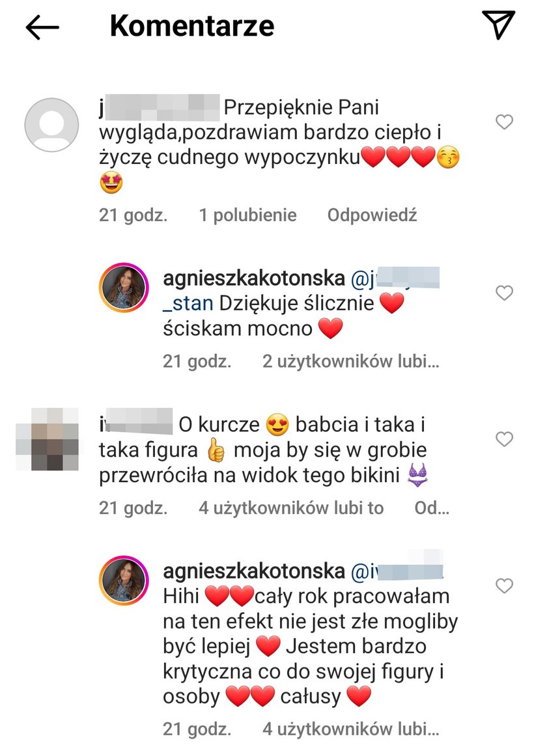
Task: Like the Przepięknie Pani wygląda comment
Action: pos(504,122)
